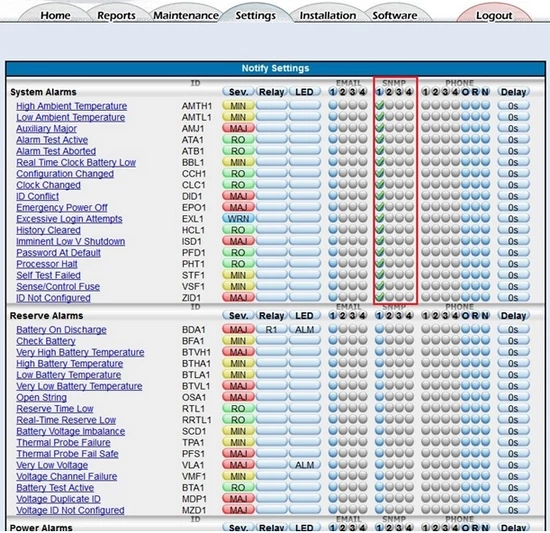Viewport: 550px width, 533px height.
Task: Select the Settings tab
Action: (255, 15)
